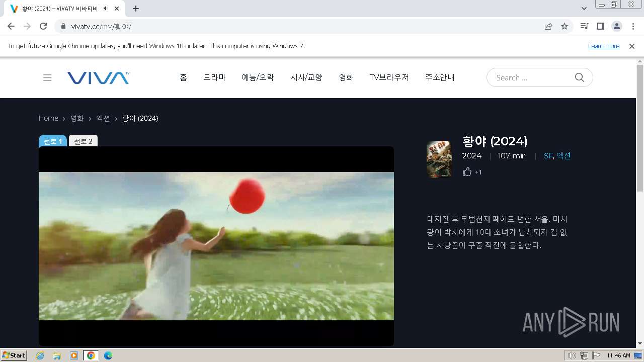Open Windows Media Player from taskbar

point(74,355)
